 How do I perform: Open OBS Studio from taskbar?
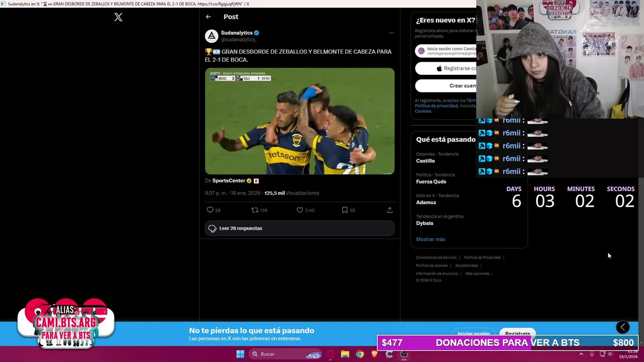pyautogui.click(x=404, y=354)
